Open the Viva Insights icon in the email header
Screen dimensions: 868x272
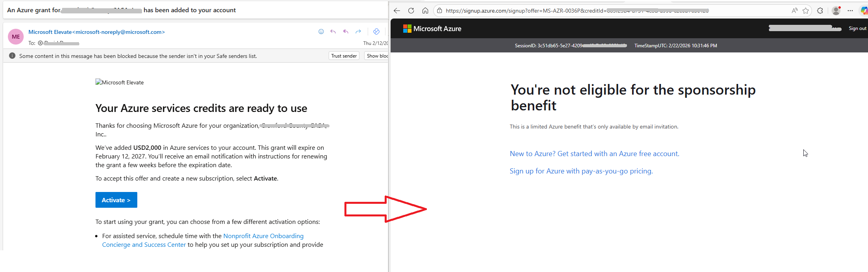pyautogui.click(x=376, y=32)
